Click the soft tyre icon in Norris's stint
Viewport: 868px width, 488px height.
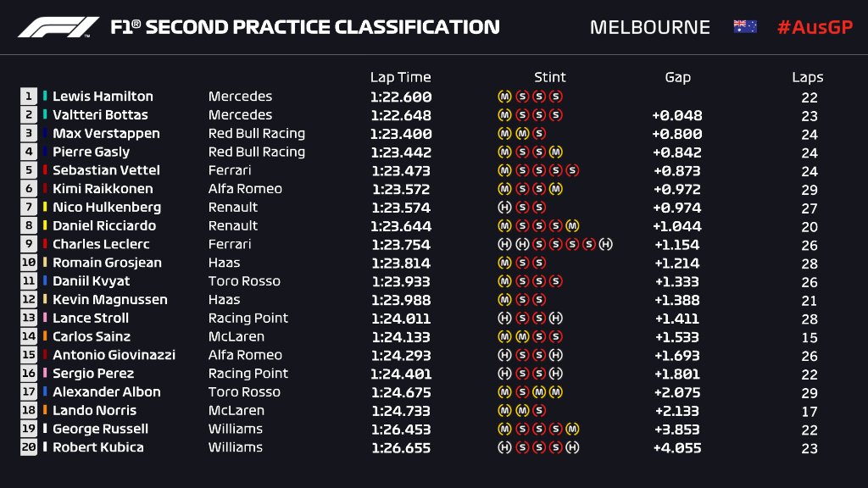[x=539, y=411]
